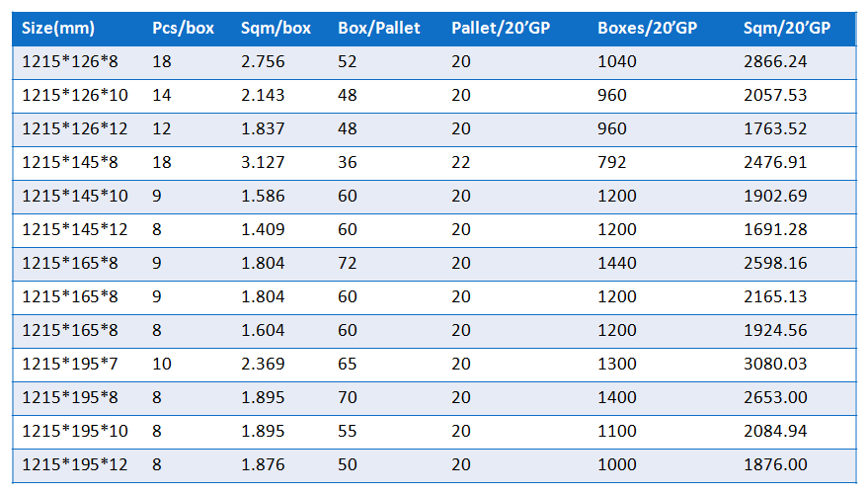
Task: Select the 1215*195*12 size cell
Action: [75, 464]
